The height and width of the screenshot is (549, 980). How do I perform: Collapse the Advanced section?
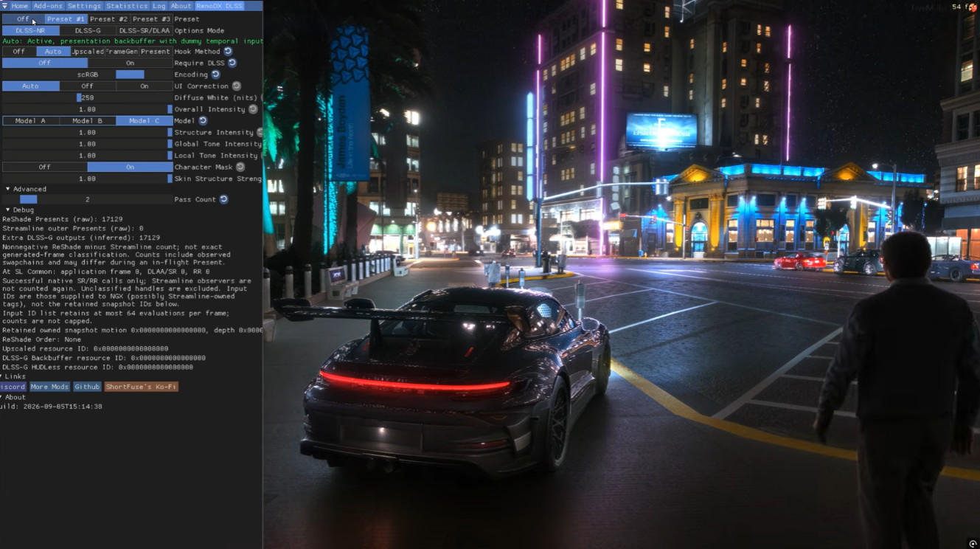8,189
